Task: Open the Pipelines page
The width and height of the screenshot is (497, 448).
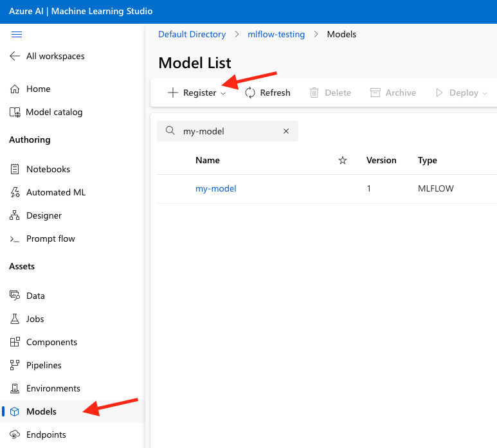Action: 44,365
